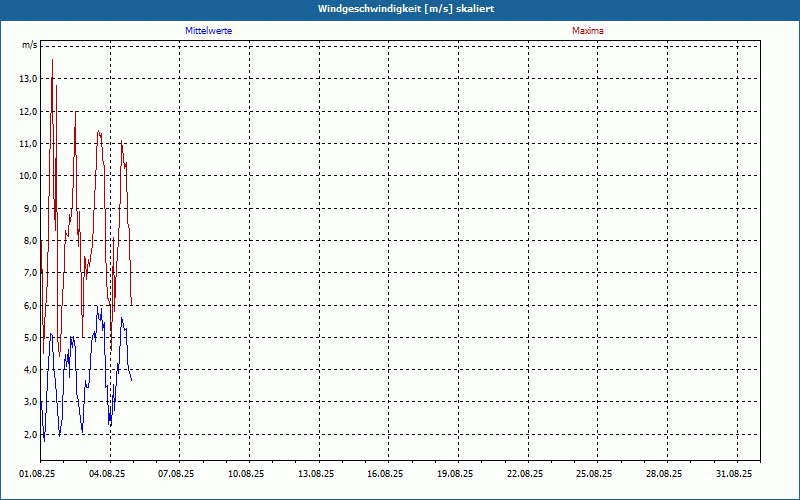Click the 2,0 y-axis value
This screenshot has width=800, height=500.
(x=30, y=434)
